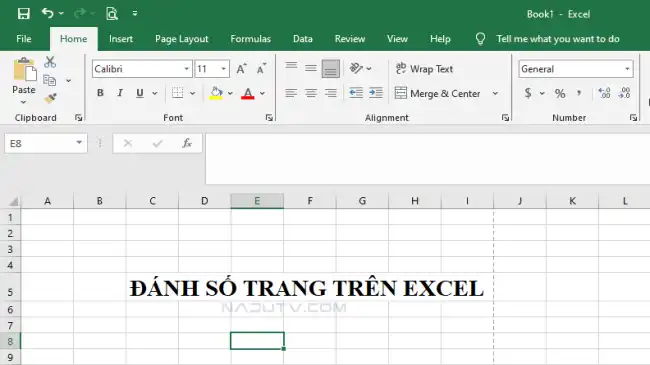Click Increase Indent icon
650x365 pixels.
(376, 93)
